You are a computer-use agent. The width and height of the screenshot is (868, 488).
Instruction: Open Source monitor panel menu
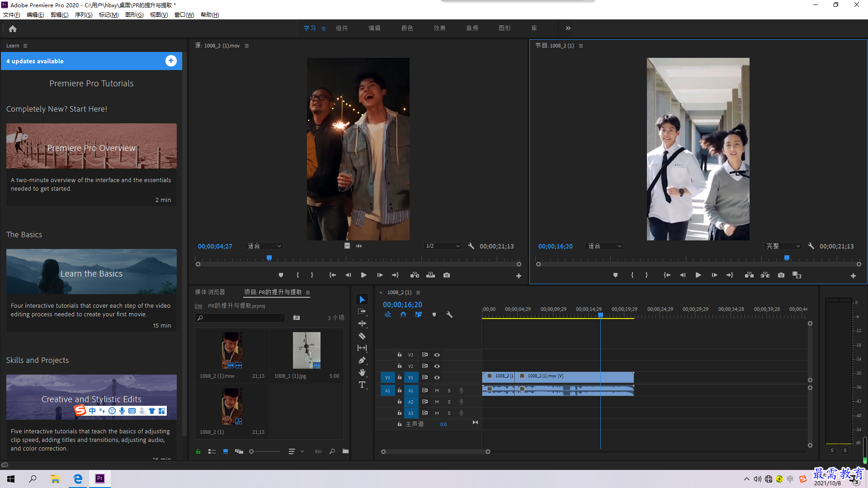click(247, 46)
